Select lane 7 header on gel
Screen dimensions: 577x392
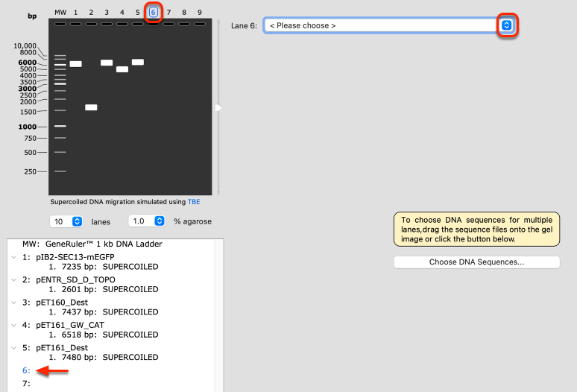click(168, 13)
